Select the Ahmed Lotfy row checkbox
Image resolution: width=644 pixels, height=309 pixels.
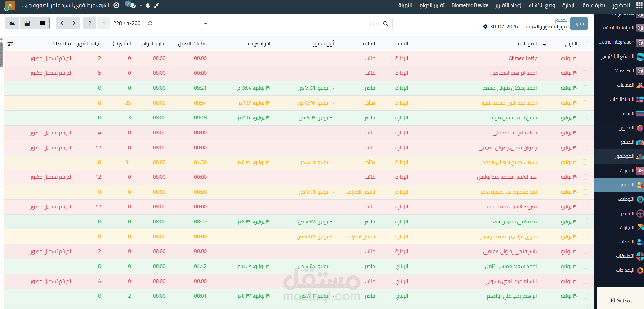[x=585, y=58]
